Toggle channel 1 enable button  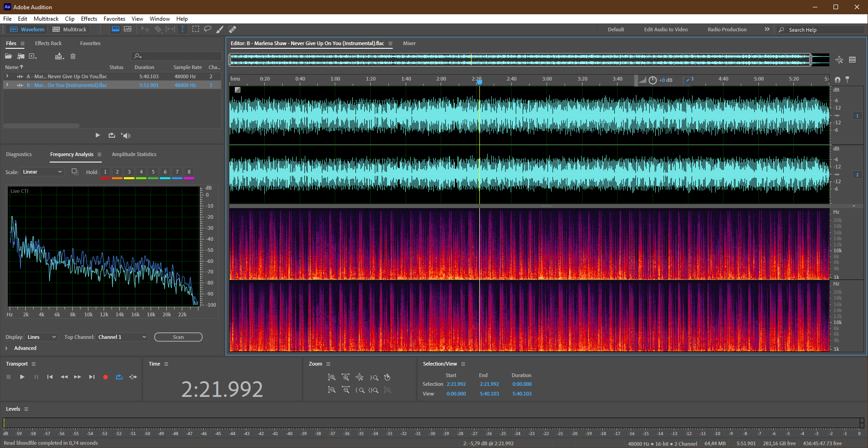857,116
